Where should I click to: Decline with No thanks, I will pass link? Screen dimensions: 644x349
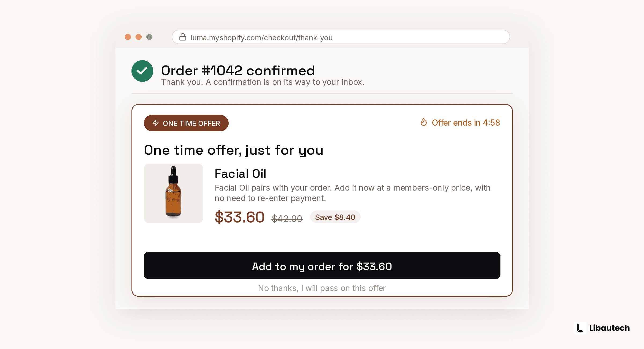click(x=322, y=288)
